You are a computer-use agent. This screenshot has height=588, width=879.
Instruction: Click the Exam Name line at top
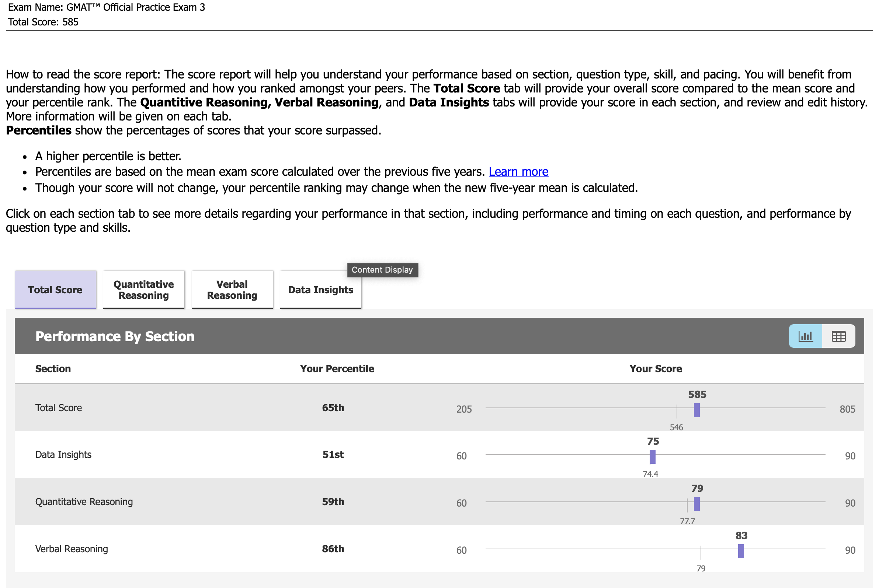click(107, 7)
